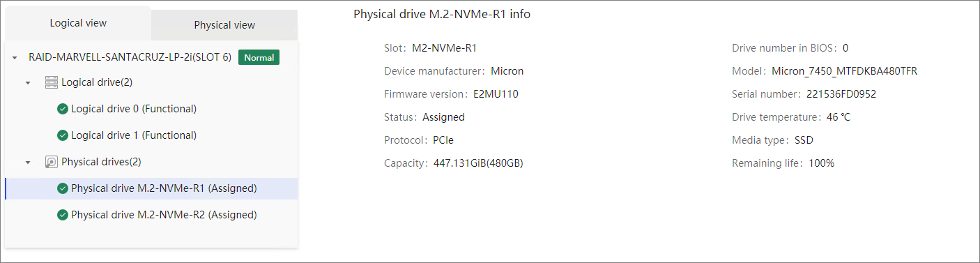Click the Physical drives group disk icon
The height and width of the screenshot is (263, 980).
click(51, 162)
